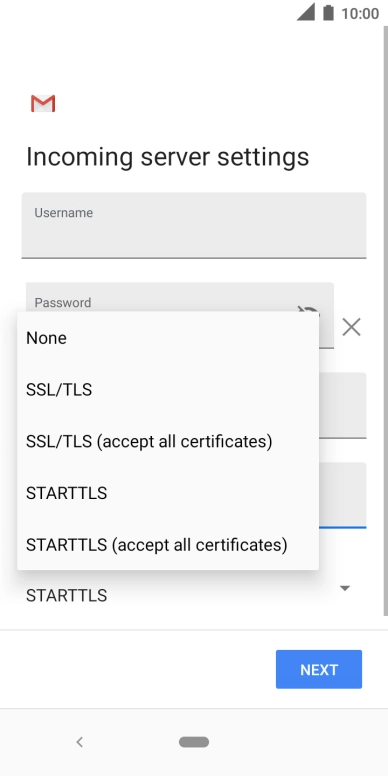This screenshot has width=388, height=776.
Task: Toggle password visibility eye icon
Action: click(x=308, y=310)
